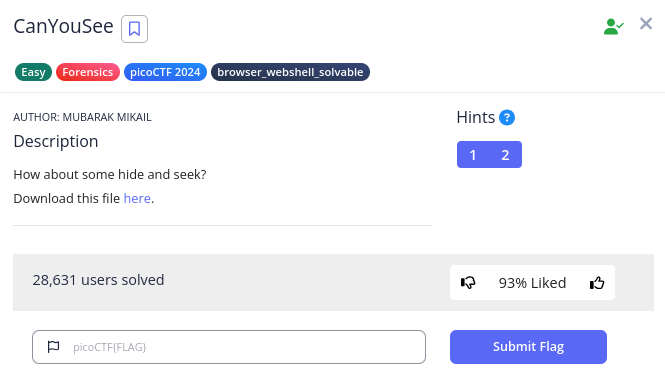Reveal hint number 1
Screen dimensions: 665x383
pyautogui.click(x=473, y=155)
